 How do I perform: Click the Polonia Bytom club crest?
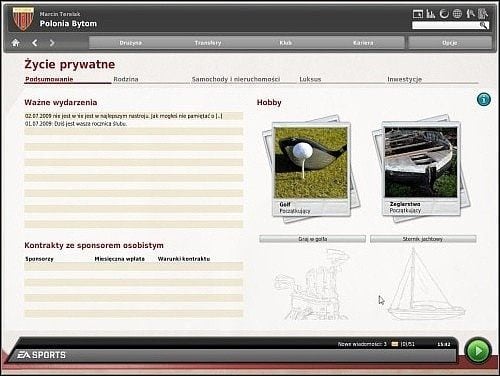tap(23, 19)
